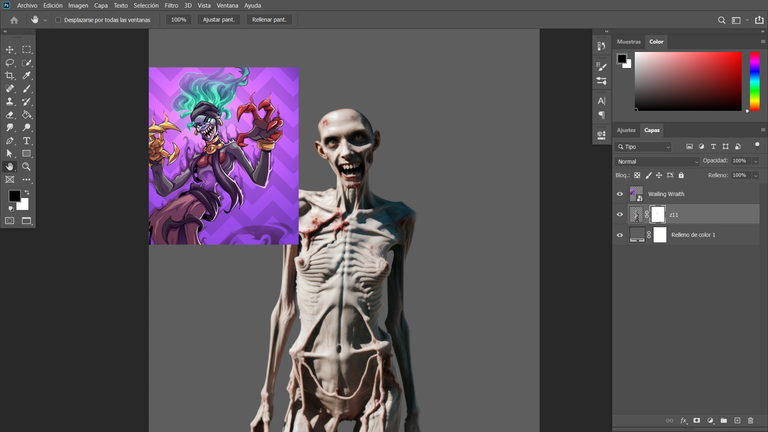Click the Share document icon
768x432 pixels.
point(759,20)
